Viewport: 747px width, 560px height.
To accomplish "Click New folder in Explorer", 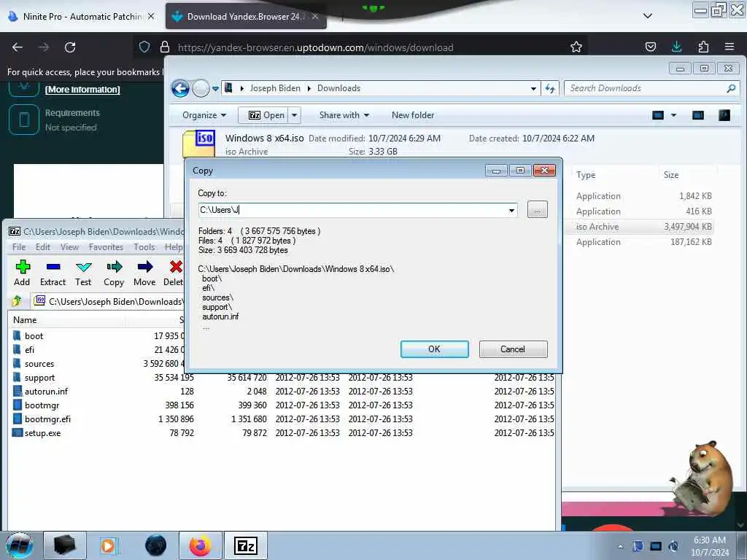I will pyautogui.click(x=413, y=115).
